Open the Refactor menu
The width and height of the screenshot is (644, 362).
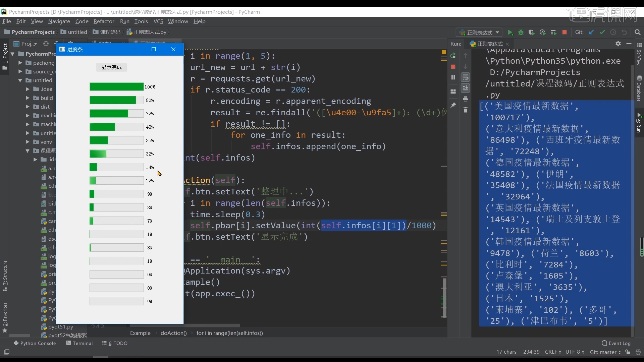[104, 21]
